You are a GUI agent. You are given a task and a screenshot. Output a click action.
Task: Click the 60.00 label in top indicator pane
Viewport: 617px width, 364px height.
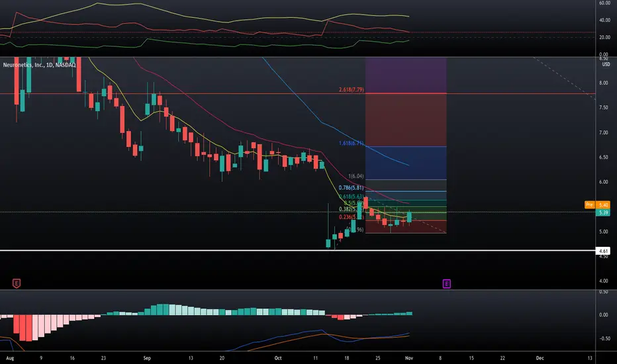(604, 3)
